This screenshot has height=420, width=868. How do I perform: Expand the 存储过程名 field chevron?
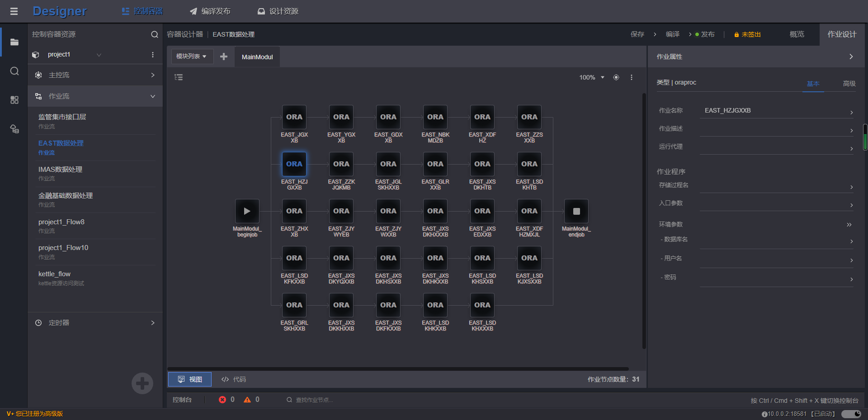[x=851, y=187]
